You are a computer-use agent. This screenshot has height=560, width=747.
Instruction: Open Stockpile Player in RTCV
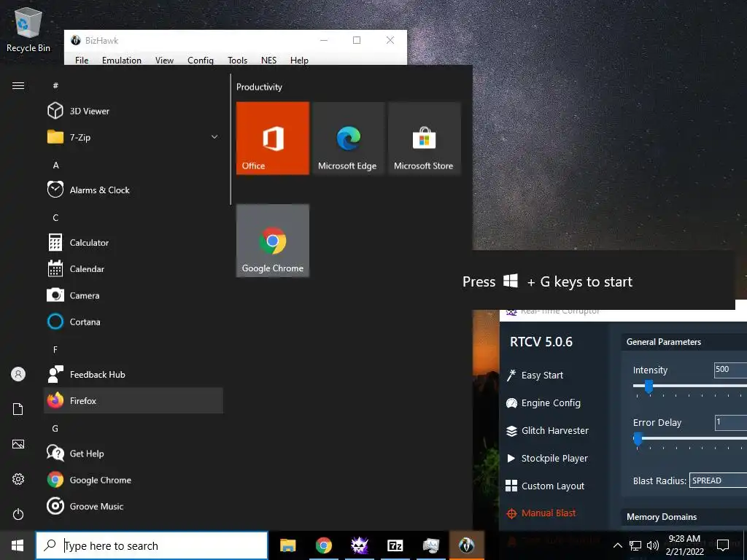click(x=546, y=458)
